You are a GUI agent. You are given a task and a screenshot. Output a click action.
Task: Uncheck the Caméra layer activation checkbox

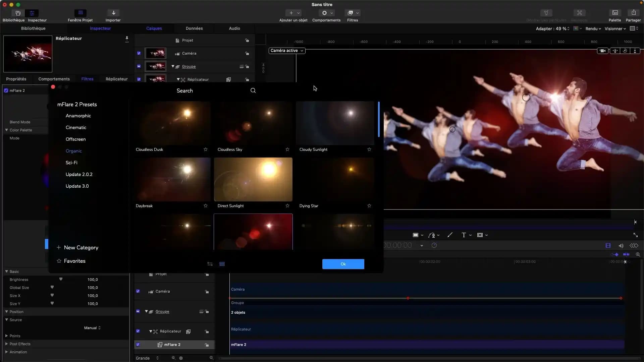[138, 291]
